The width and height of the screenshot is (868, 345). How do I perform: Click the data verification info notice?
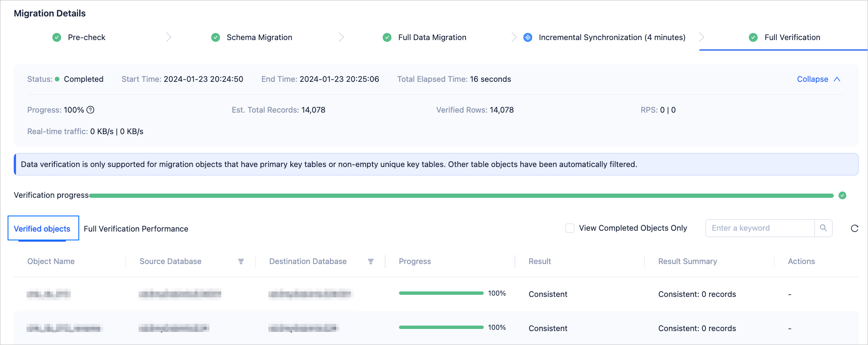[x=436, y=164]
